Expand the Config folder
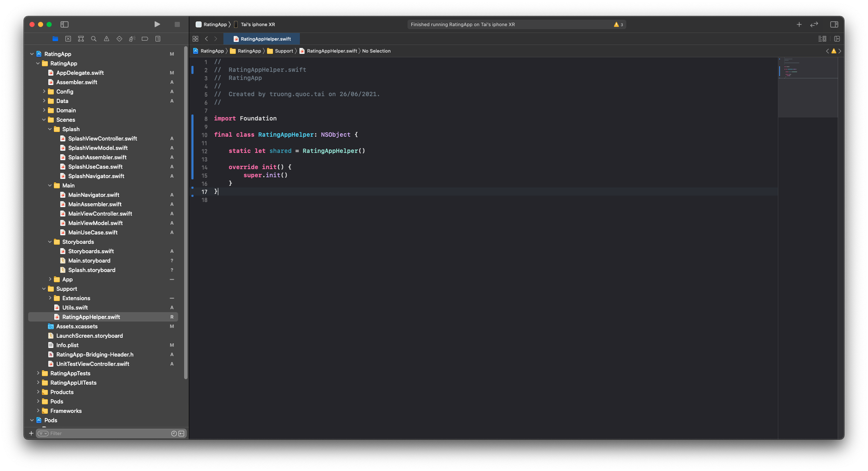This screenshot has height=471, width=868. (44, 91)
